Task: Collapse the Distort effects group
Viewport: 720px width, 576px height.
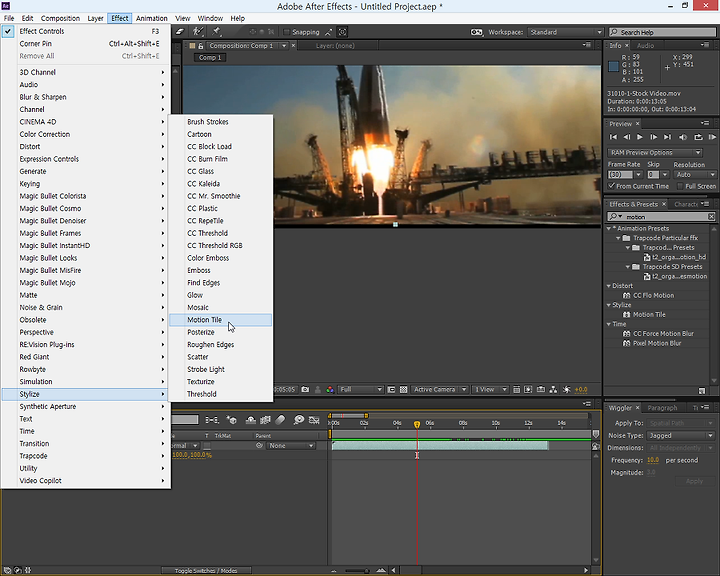Action: 609,286
